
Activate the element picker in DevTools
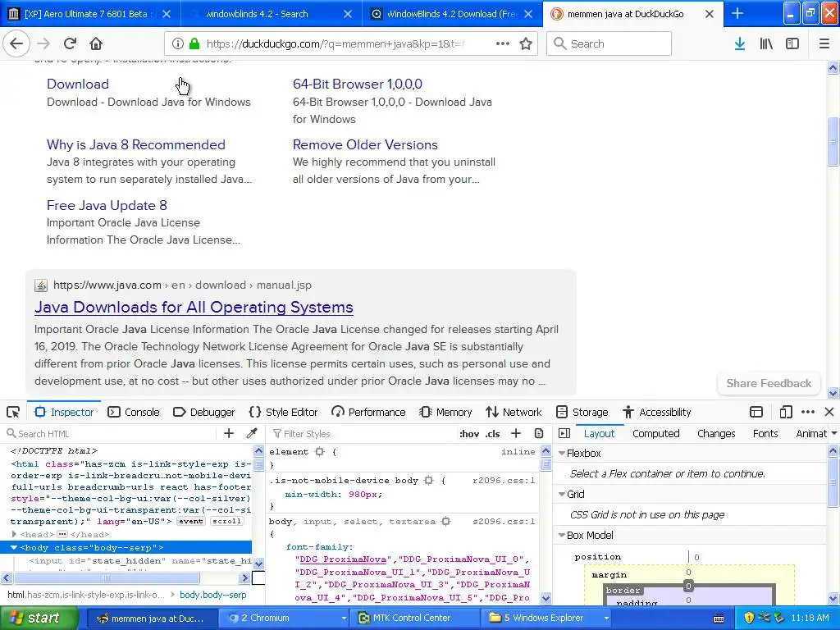[x=13, y=412]
